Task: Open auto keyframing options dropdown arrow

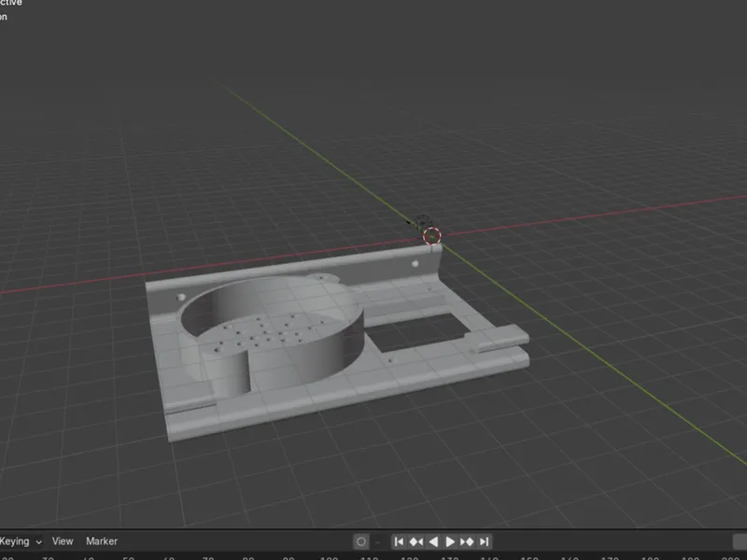Action: [378, 542]
